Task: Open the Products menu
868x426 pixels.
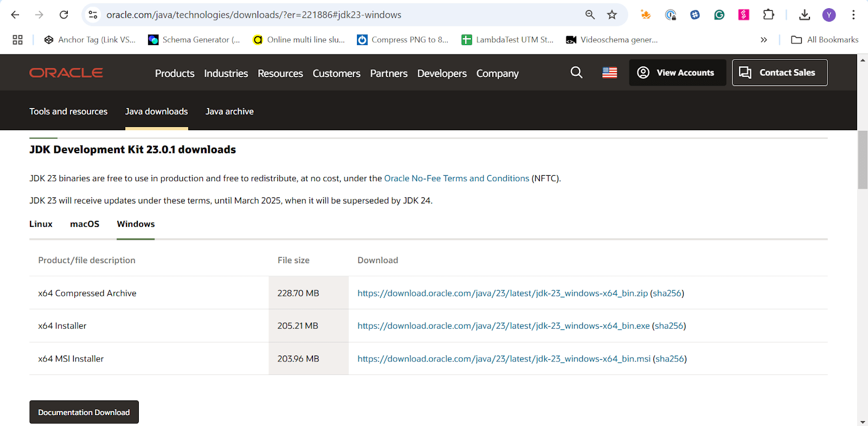Action: [175, 73]
